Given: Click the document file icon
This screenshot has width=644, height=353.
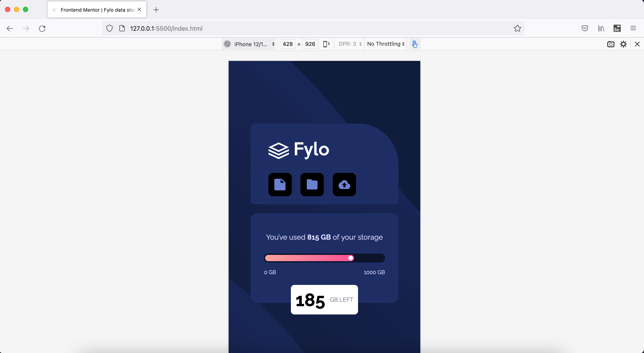Looking at the screenshot, I should click(x=280, y=184).
